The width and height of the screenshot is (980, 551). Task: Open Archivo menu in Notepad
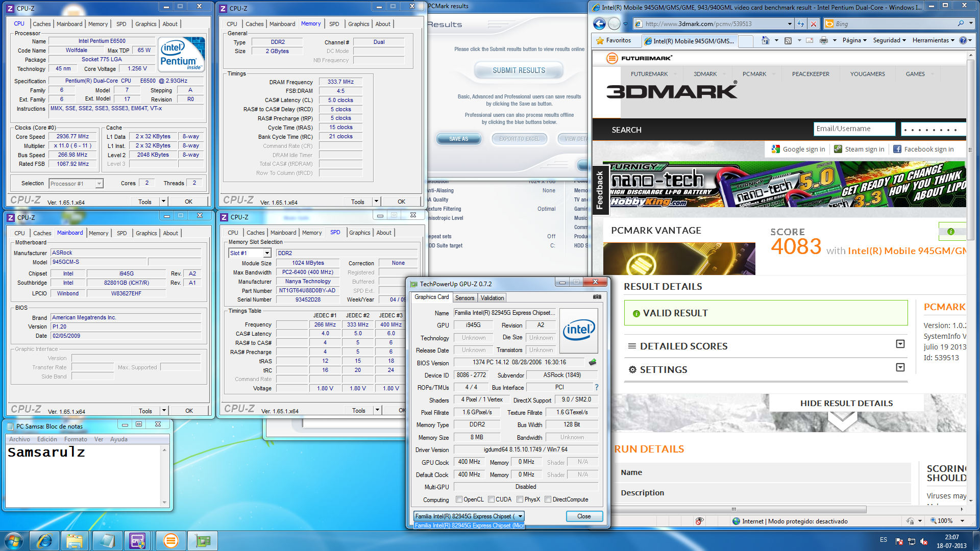[x=19, y=439]
